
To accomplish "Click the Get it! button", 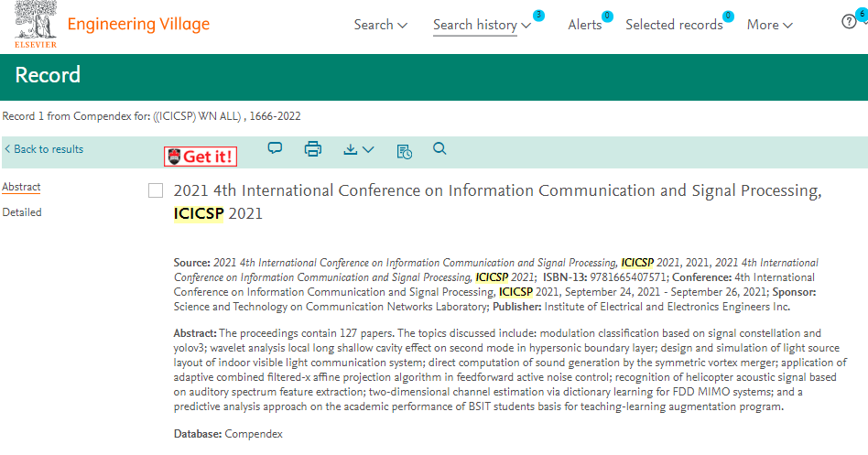I will coord(201,157).
